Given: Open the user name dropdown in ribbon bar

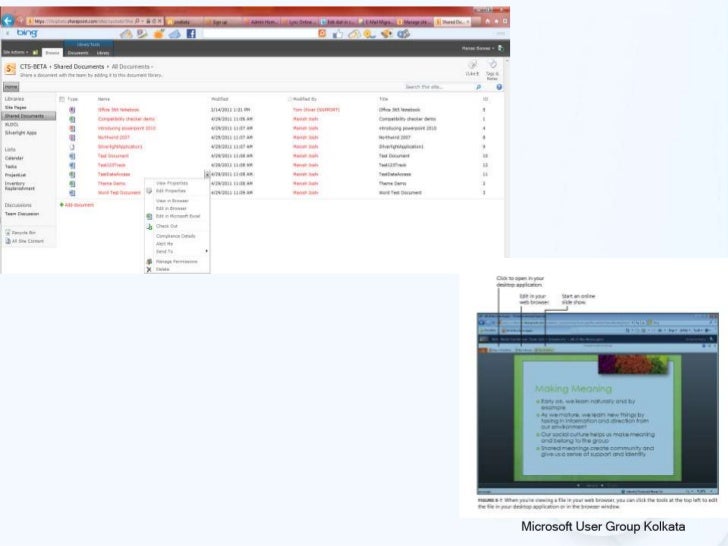Looking at the screenshot, I should coord(478,48).
